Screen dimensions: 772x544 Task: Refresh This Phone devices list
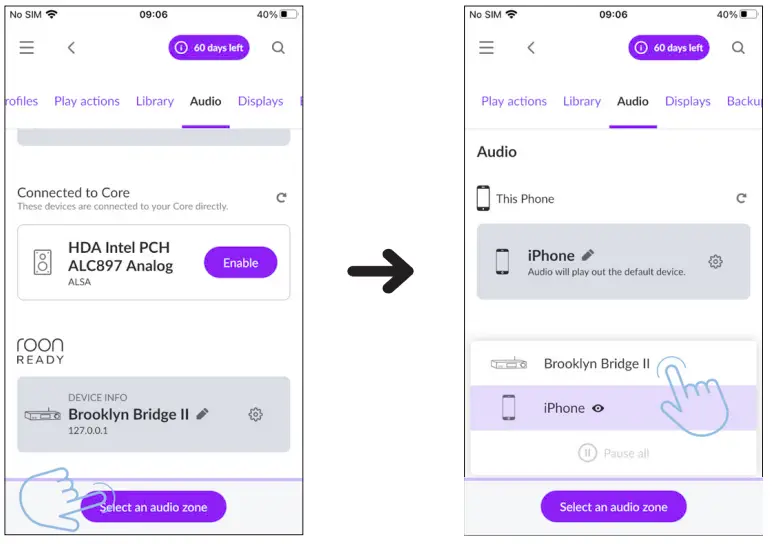741,198
